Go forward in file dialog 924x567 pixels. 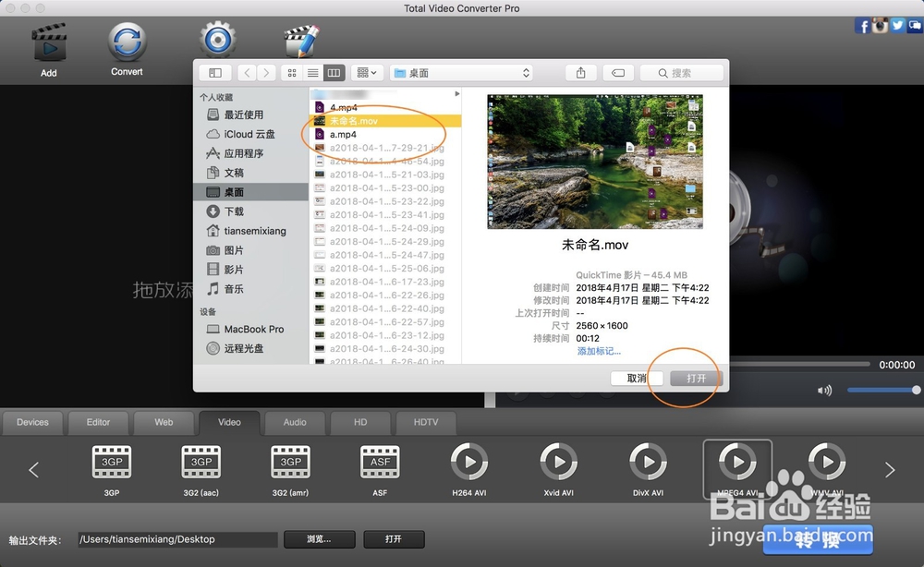point(266,73)
